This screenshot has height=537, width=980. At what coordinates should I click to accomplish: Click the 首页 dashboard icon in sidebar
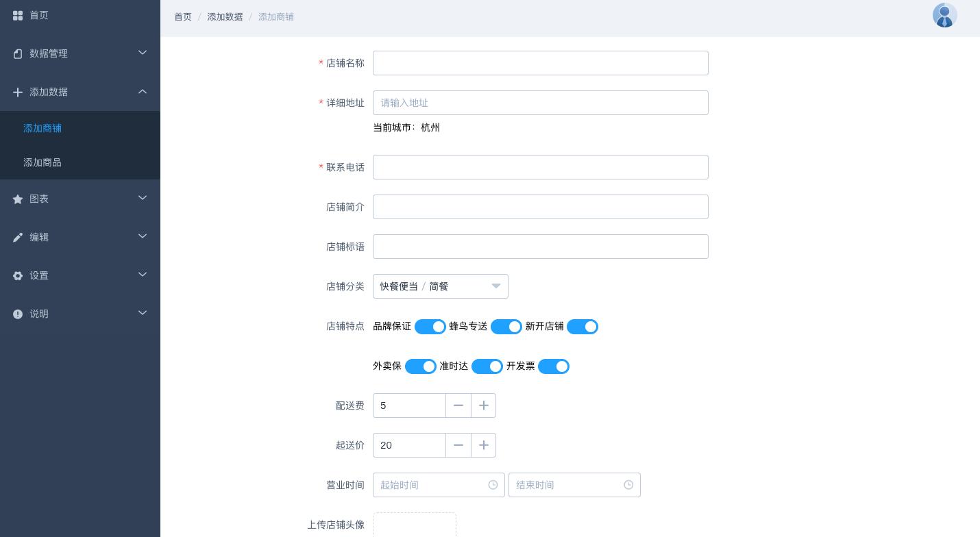18,15
